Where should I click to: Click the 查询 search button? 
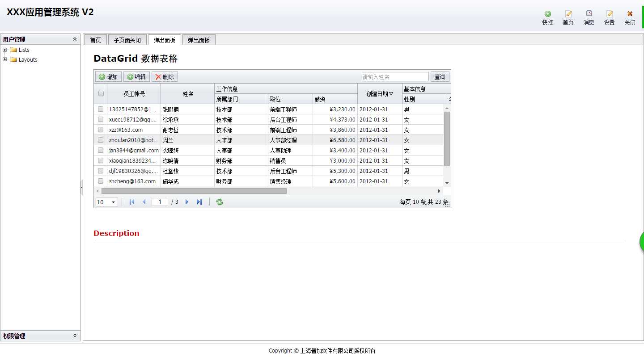pyautogui.click(x=440, y=77)
